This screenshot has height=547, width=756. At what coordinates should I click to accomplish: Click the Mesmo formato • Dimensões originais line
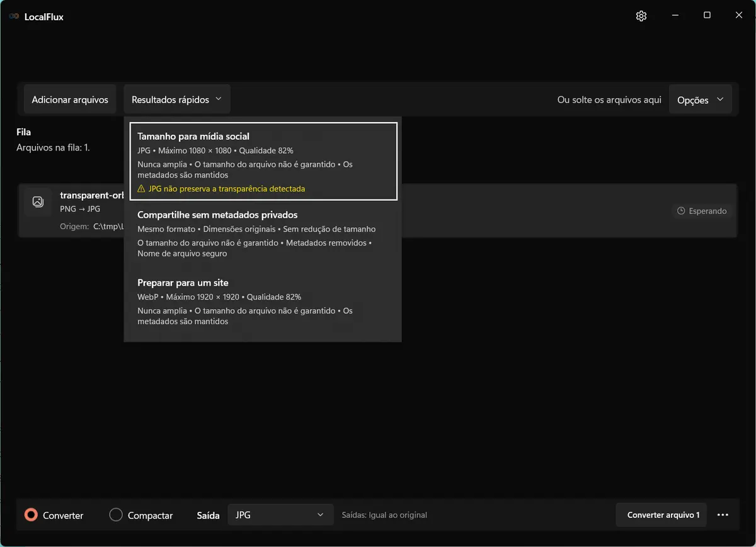coord(256,229)
